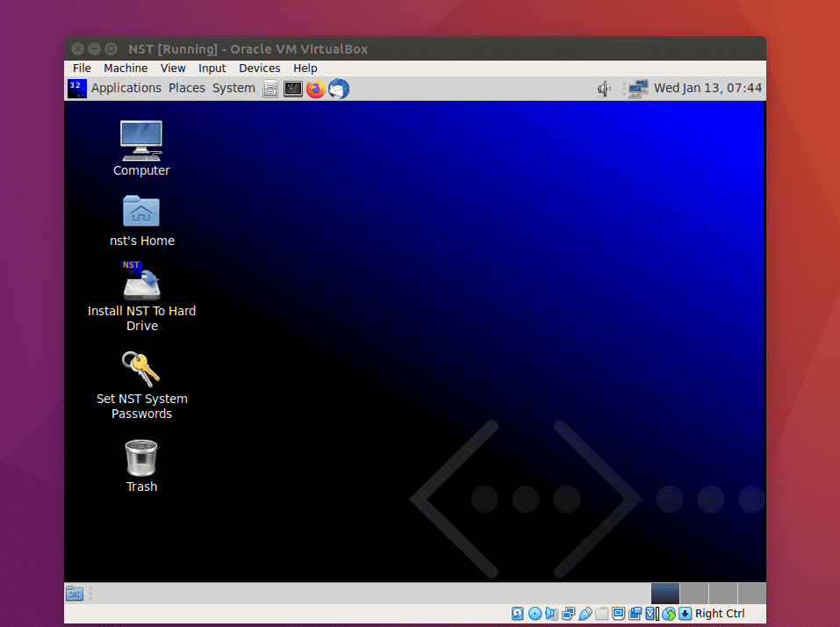The height and width of the screenshot is (627, 840).
Task: Launch Thunderbird from the top panel
Action: tap(339, 89)
